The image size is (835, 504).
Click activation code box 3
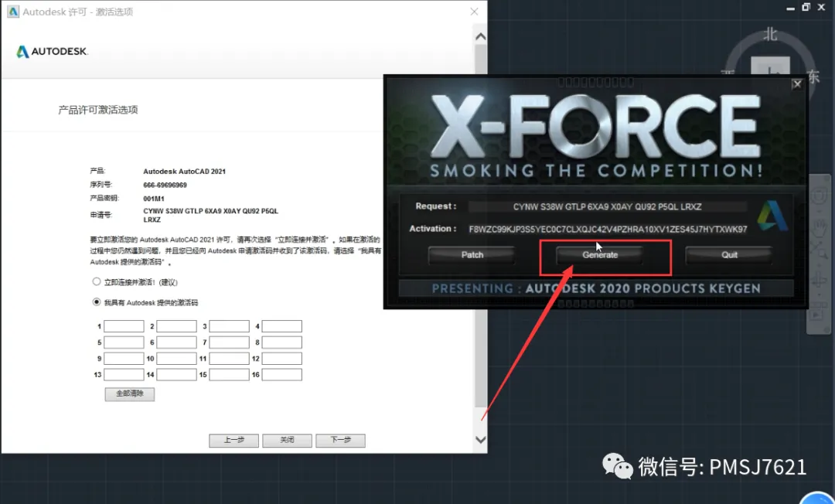(x=229, y=326)
